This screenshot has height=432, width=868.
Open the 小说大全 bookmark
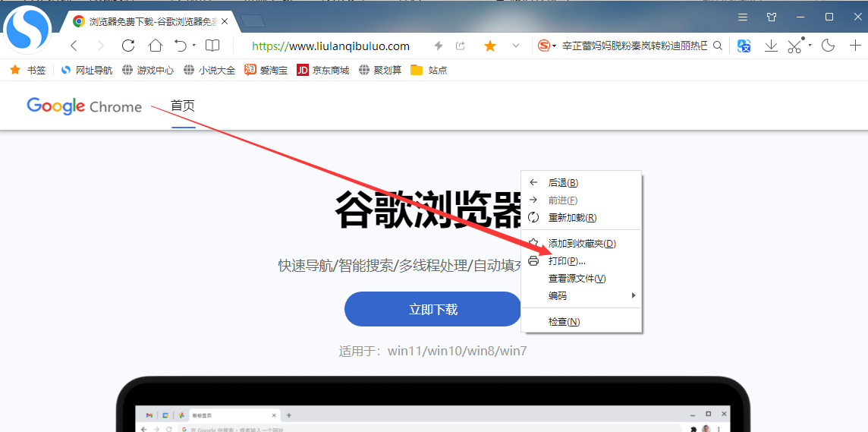tap(209, 70)
